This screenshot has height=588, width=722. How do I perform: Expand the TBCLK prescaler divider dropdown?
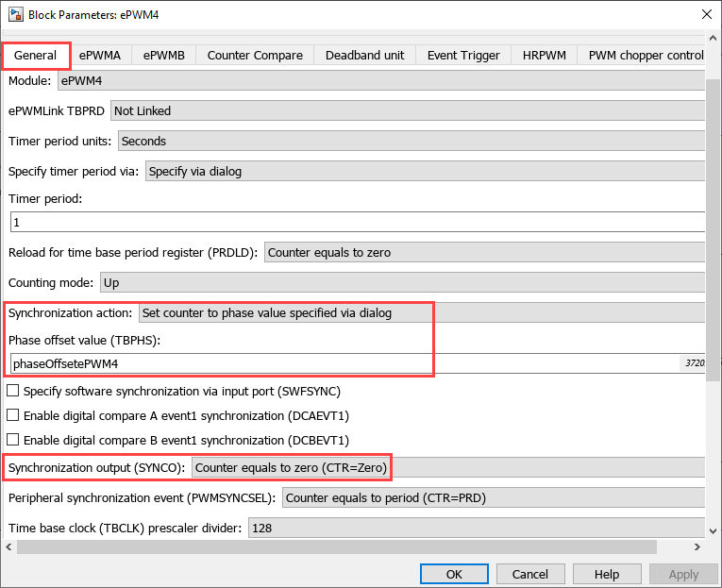[x=476, y=528]
